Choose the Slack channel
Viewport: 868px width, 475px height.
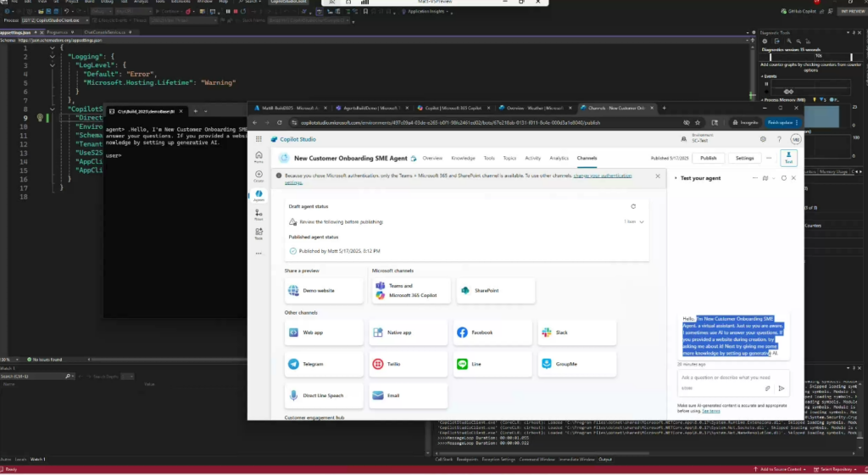tap(576, 332)
